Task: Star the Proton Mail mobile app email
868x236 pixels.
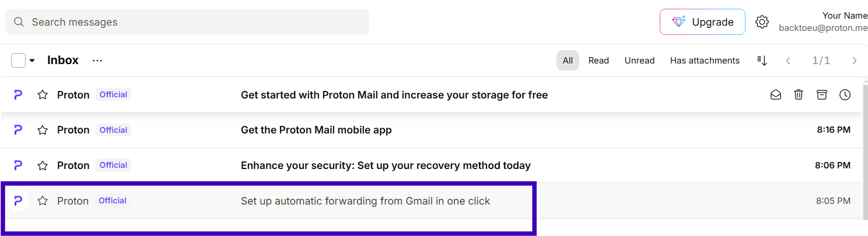Action: coord(43,130)
